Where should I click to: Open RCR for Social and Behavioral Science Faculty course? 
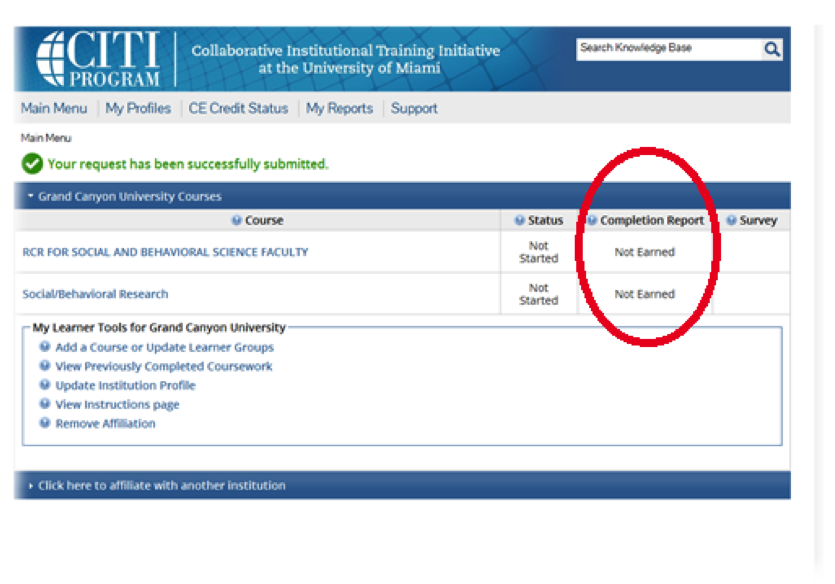point(165,252)
